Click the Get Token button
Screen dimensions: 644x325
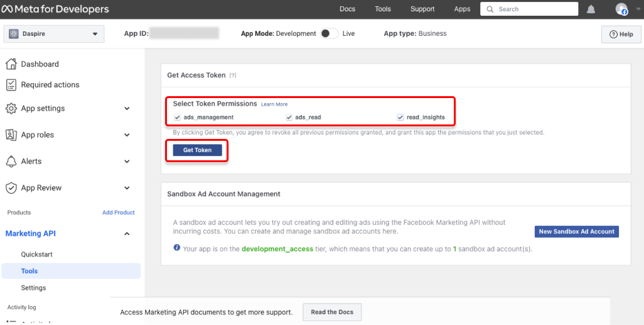click(x=198, y=150)
